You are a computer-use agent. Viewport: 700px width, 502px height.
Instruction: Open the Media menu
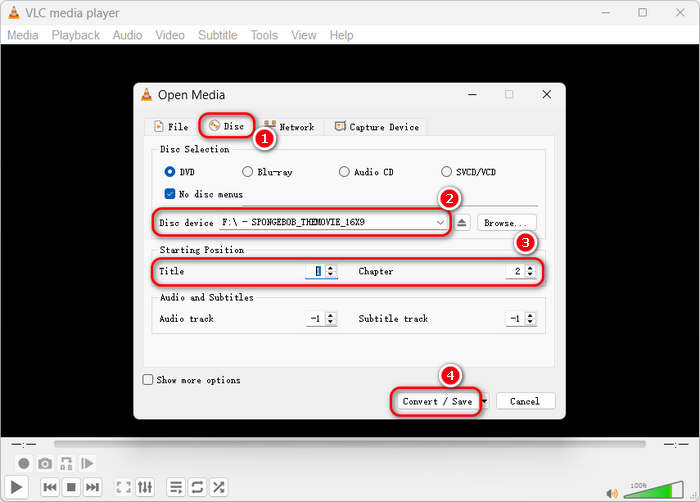click(x=23, y=35)
